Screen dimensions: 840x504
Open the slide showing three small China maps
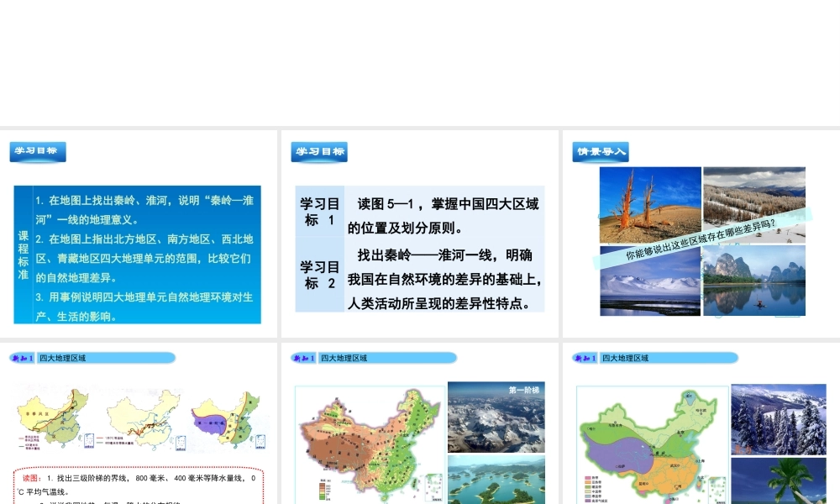[139, 423]
